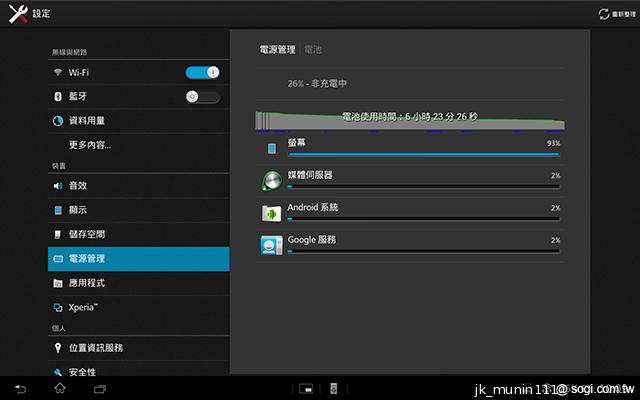Tap the Back navigation button
The width and height of the screenshot is (640, 400).
20,389
